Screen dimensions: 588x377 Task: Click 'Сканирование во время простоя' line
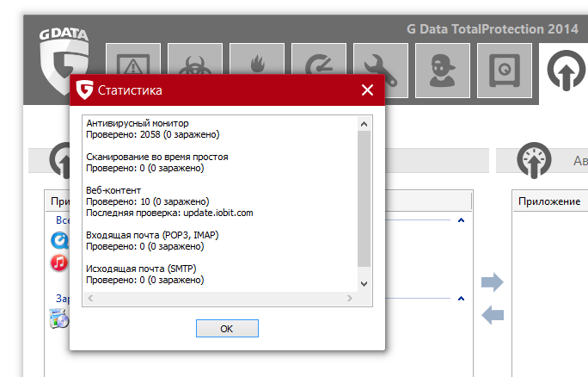pyautogui.click(x=157, y=157)
